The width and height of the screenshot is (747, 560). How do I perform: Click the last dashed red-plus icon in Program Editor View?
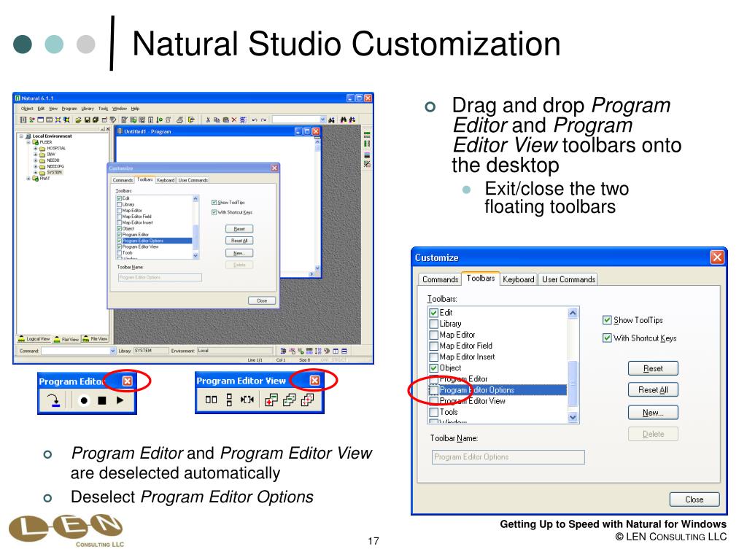[x=307, y=400]
